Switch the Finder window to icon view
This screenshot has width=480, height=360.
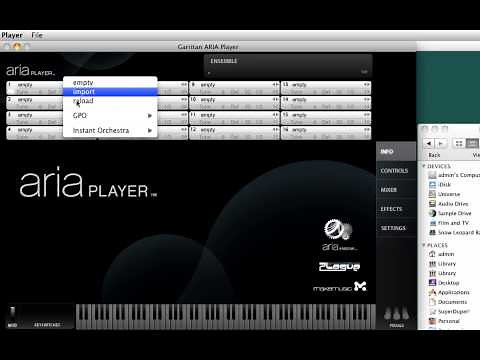[459, 144]
